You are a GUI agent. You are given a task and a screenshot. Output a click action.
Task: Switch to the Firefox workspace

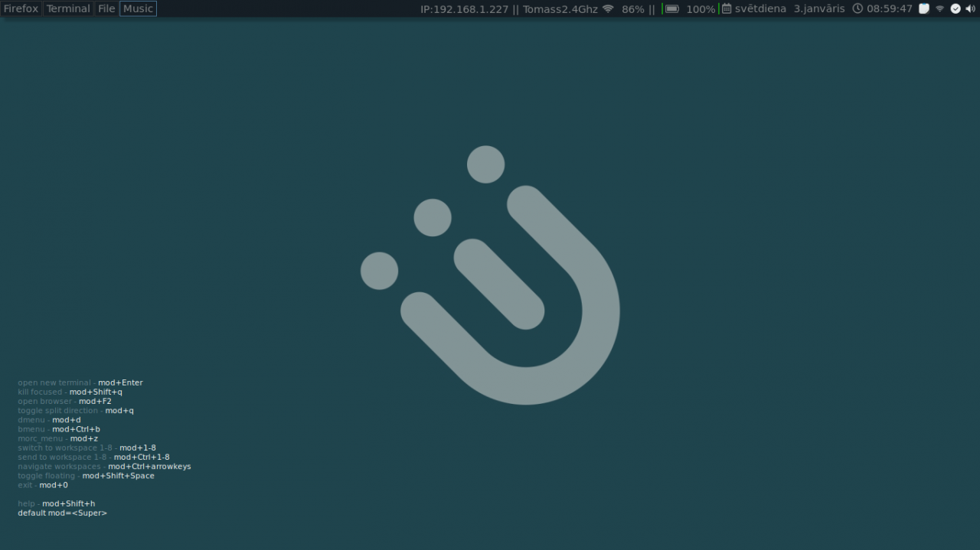pos(21,8)
